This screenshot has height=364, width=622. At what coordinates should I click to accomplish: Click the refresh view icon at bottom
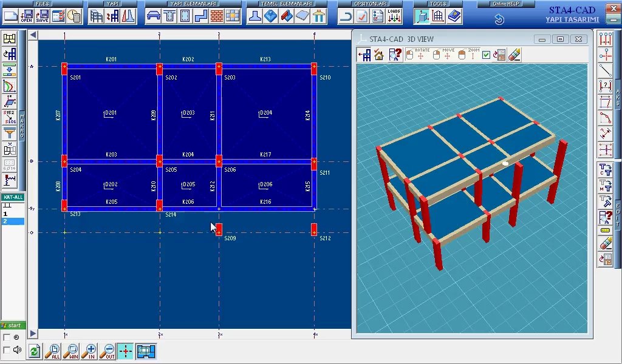point(35,351)
